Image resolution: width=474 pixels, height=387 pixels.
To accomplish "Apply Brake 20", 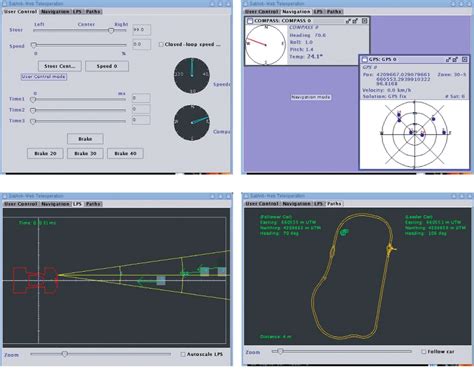I will 45,153.
